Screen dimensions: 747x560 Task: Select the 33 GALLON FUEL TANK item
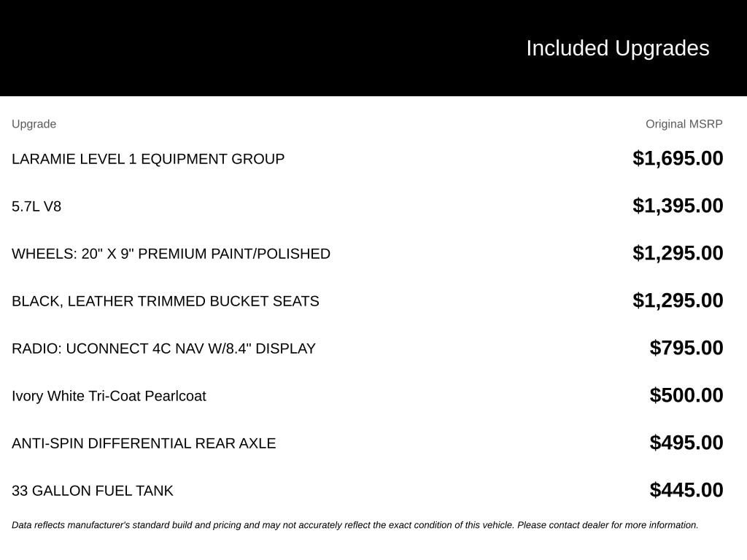click(93, 491)
